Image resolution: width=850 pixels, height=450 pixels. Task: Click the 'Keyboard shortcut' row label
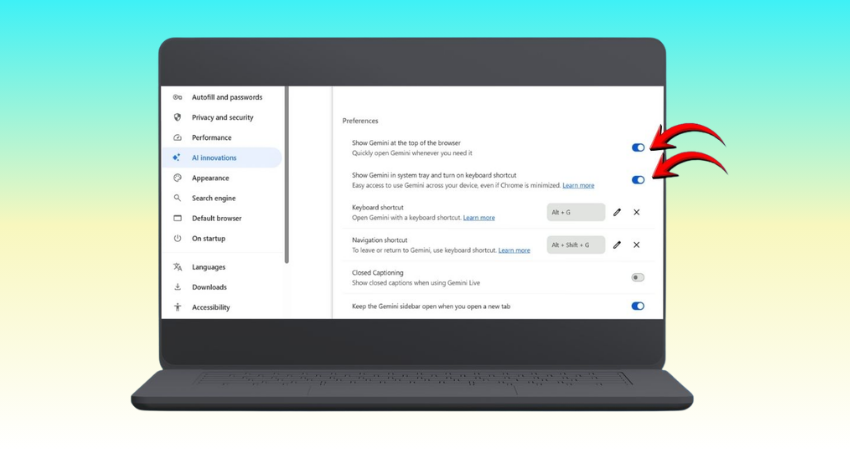coord(377,208)
